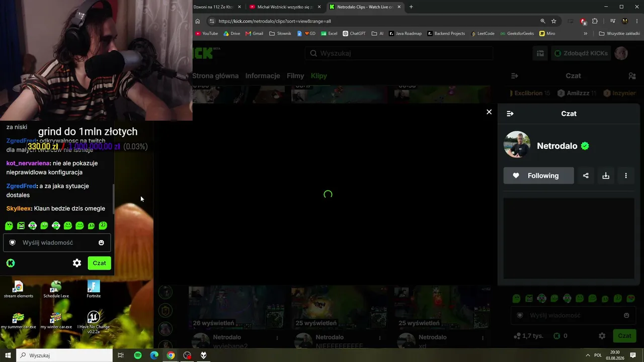Open the Filmy channel tab
Screen dimensions: 644x362
coord(295,76)
